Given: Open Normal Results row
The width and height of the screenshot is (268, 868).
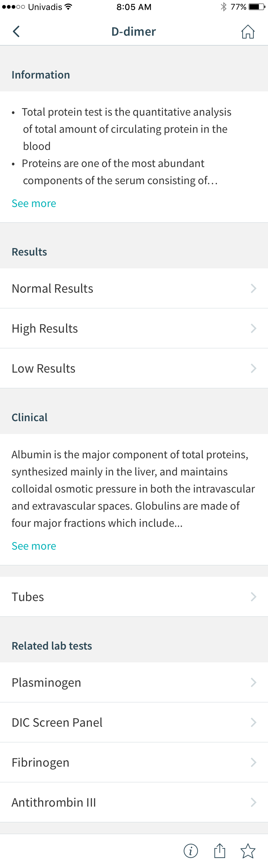Looking at the screenshot, I should (134, 288).
